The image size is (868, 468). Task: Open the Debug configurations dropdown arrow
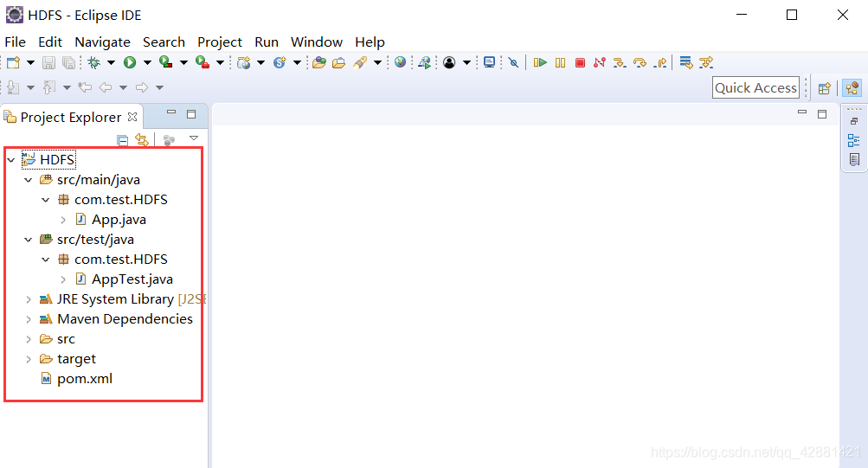pos(111,62)
